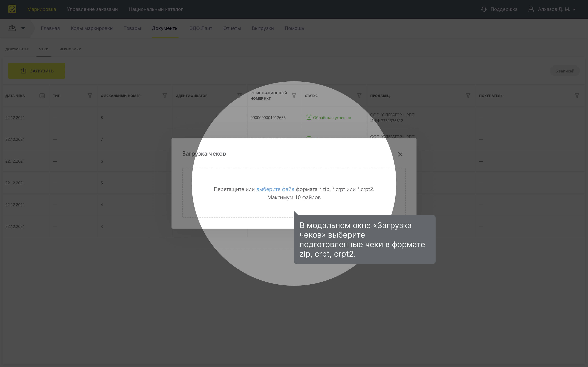Open the Помощь tab
This screenshot has width=588, height=367.
click(294, 28)
